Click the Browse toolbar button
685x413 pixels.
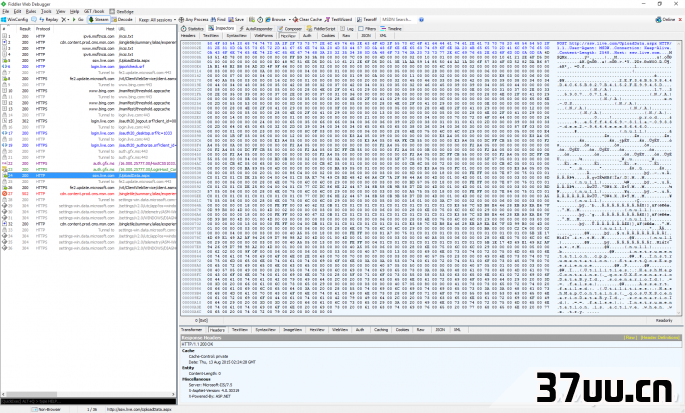275,20
